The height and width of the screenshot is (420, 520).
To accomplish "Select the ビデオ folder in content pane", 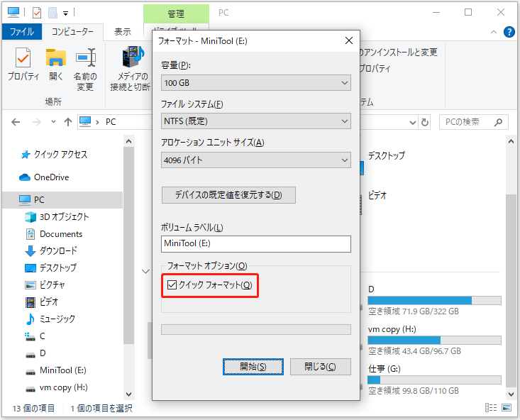I will [377, 195].
